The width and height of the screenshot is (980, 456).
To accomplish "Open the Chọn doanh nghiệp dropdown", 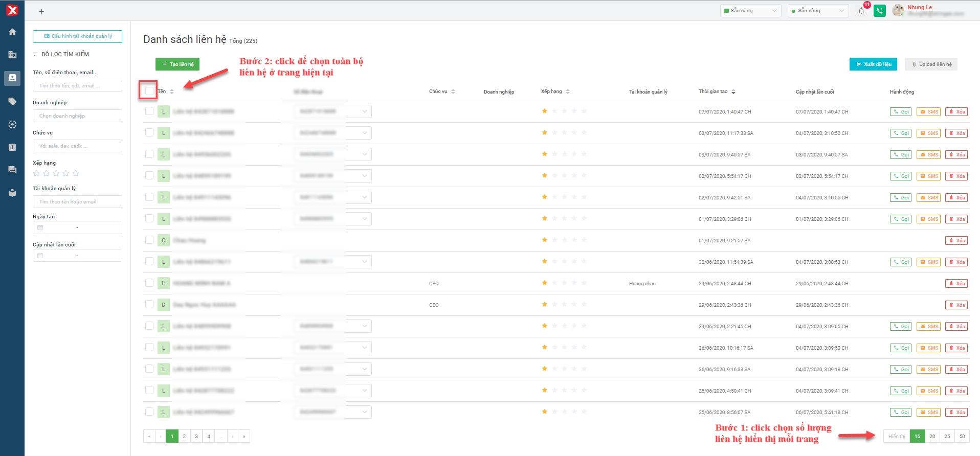I will 77,116.
